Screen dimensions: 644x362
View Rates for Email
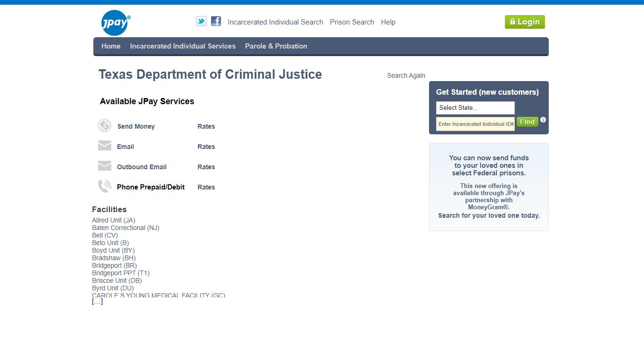pyautogui.click(x=206, y=147)
